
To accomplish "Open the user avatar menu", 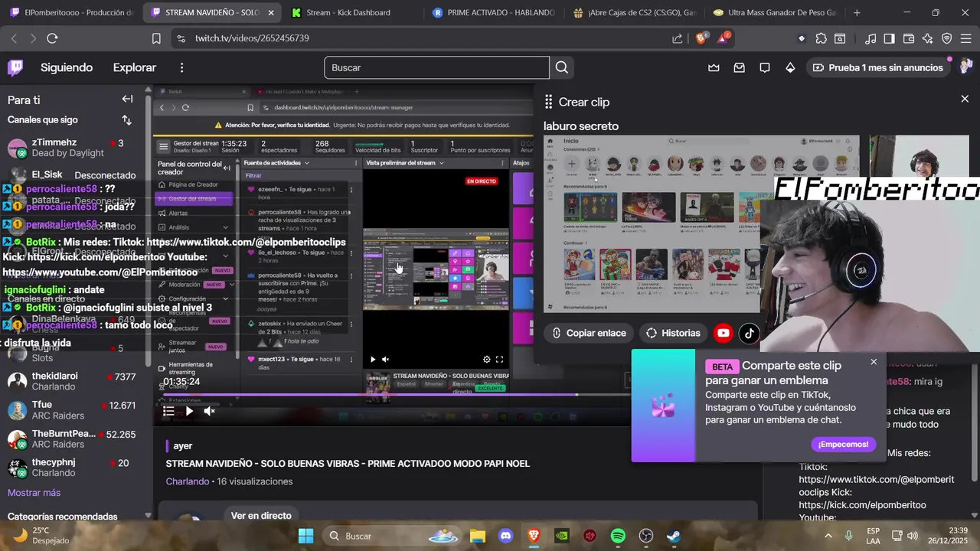I will (x=965, y=67).
